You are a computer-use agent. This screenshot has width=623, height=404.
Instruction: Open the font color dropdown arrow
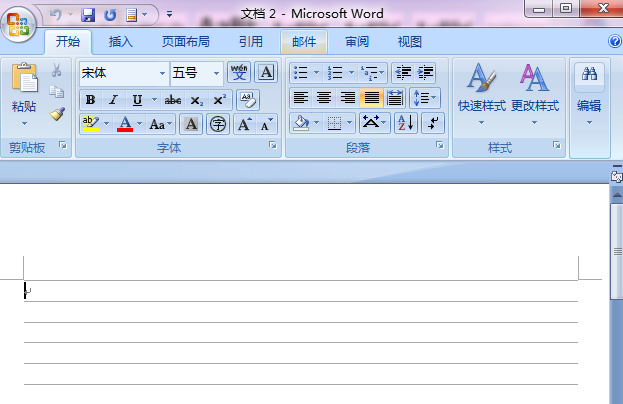tap(139, 124)
